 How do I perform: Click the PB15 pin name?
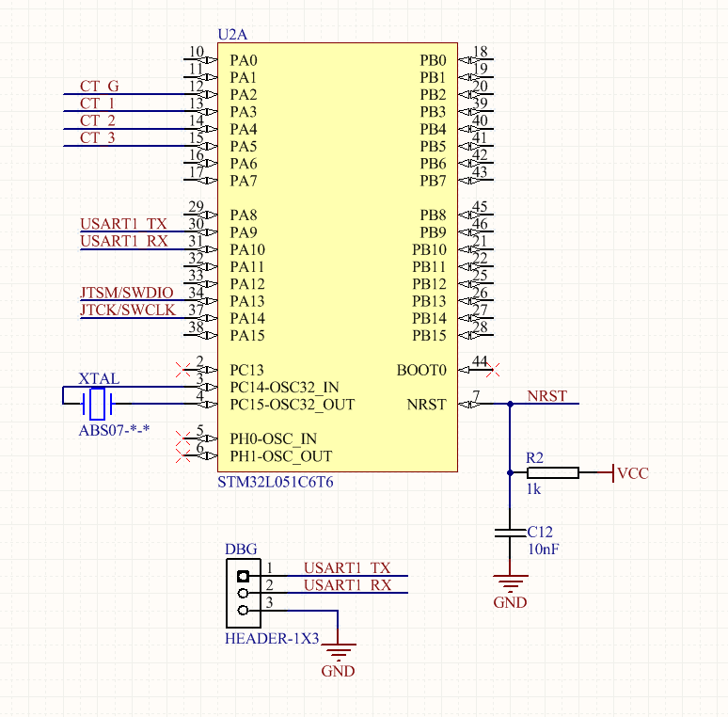click(x=429, y=335)
